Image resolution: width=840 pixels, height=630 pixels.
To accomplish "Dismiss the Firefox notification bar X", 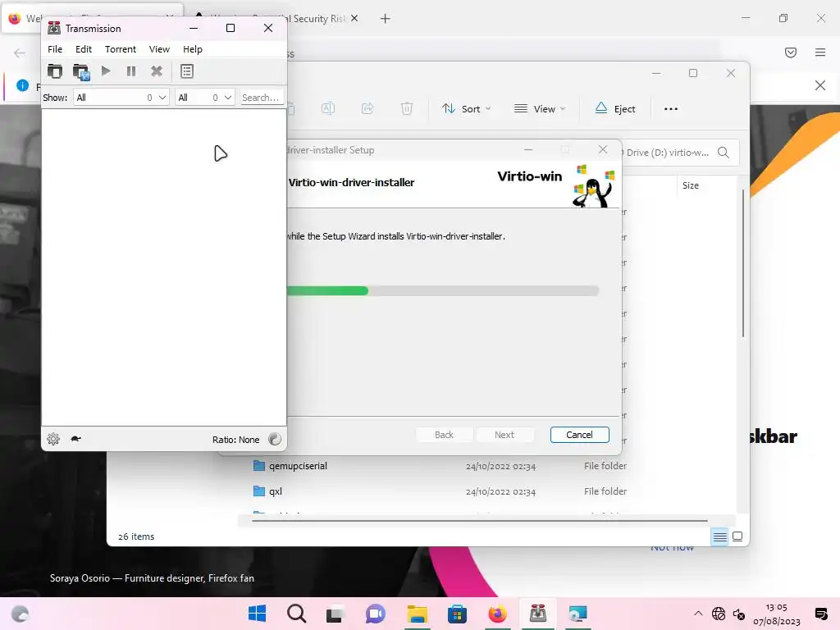I will tap(820, 85).
